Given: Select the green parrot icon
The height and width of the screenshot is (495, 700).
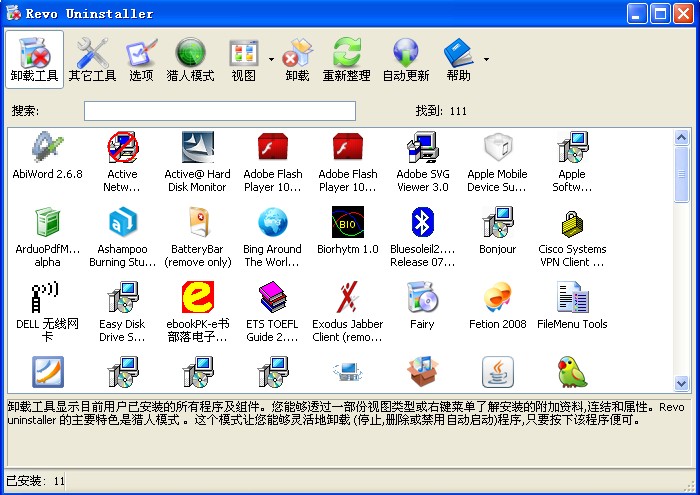Looking at the screenshot, I should tap(572, 372).
